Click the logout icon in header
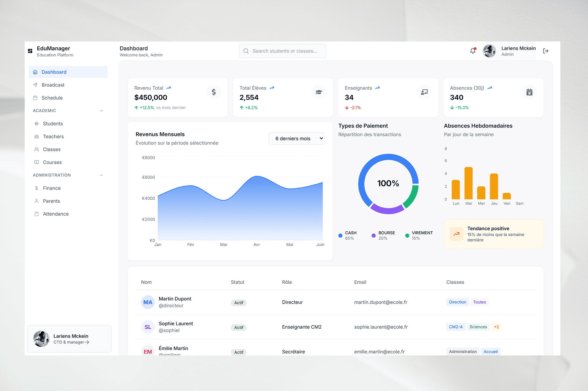 pyautogui.click(x=546, y=51)
